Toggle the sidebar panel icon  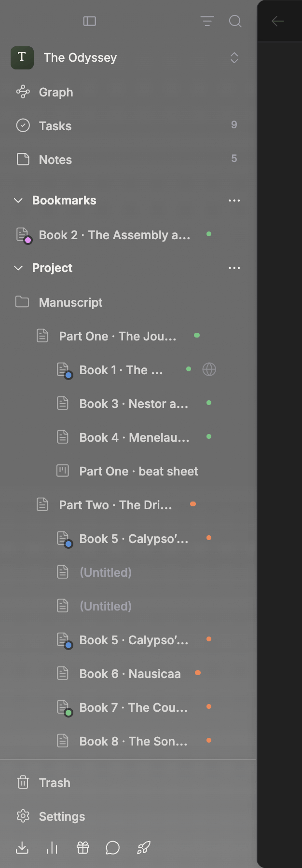coord(90,21)
